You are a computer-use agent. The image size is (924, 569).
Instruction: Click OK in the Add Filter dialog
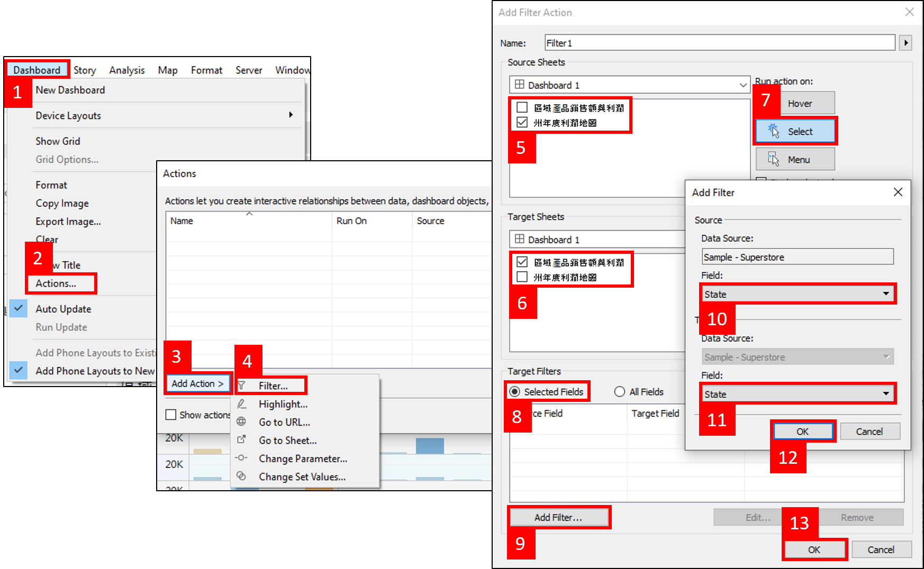(802, 432)
